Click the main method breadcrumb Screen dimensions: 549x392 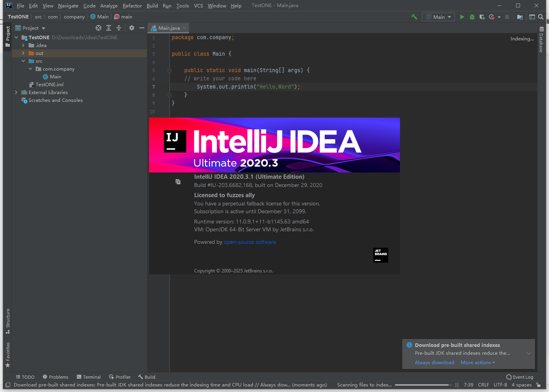123,17
